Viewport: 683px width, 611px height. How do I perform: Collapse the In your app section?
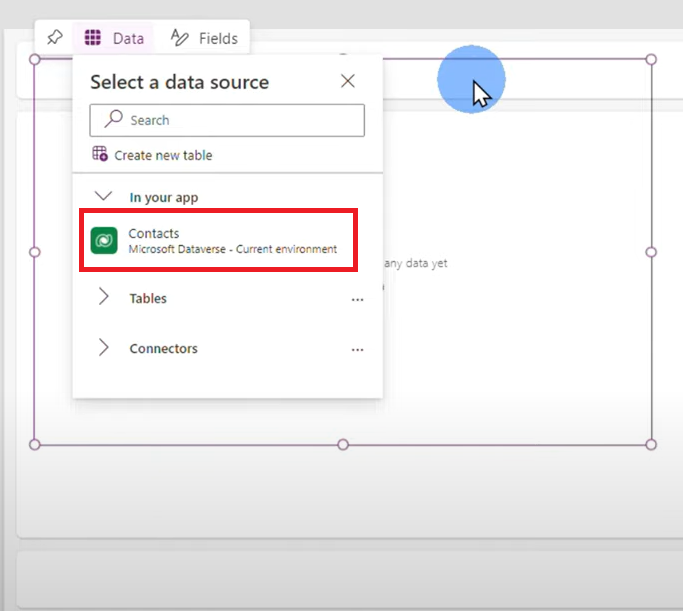pos(104,196)
